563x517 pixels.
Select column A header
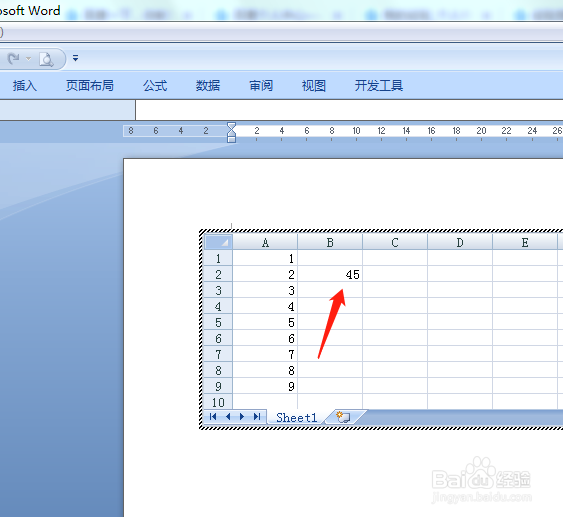pos(265,242)
